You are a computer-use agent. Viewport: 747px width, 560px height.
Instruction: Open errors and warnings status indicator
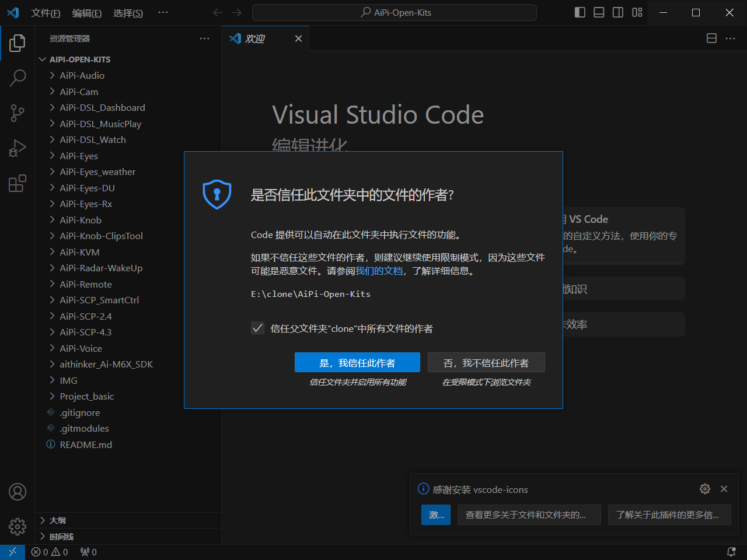50,552
